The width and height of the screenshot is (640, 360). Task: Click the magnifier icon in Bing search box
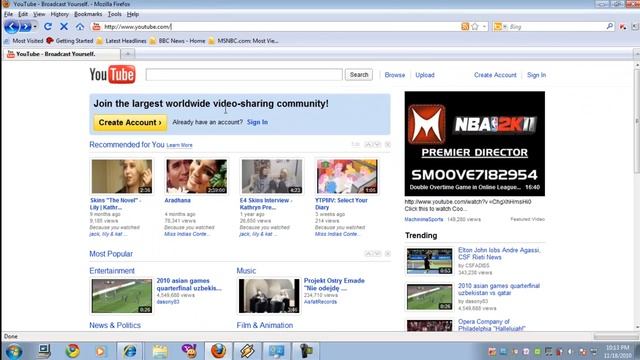tap(610, 27)
